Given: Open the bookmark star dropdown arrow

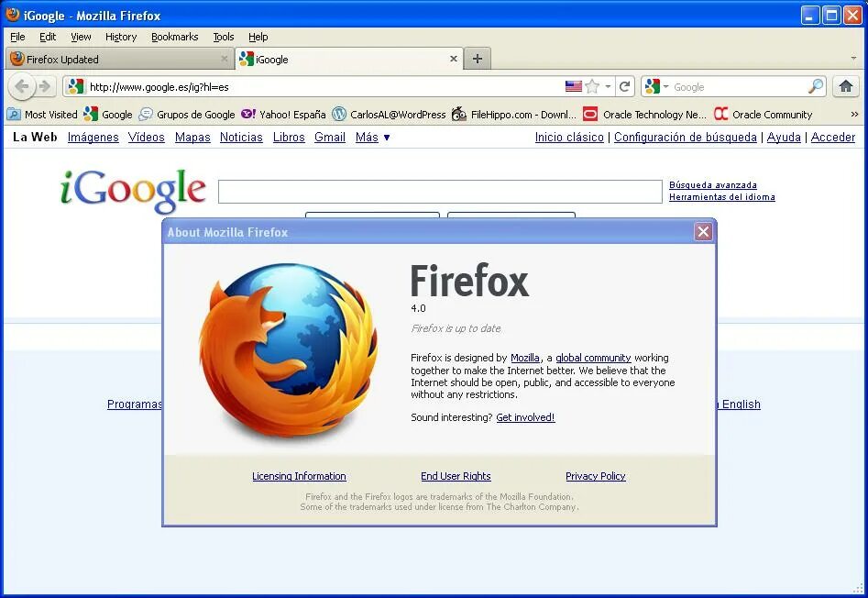Looking at the screenshot, I should coord(608,86).
